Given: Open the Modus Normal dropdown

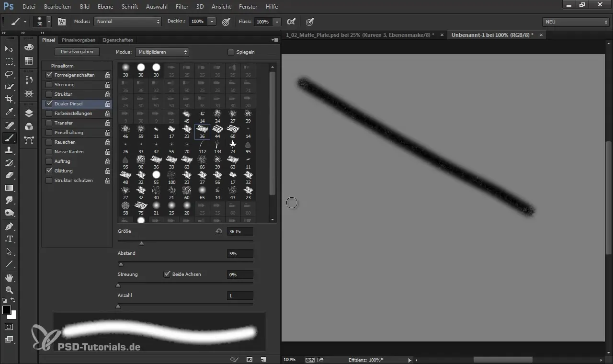Looking at the screenshot, I should 128,22.
